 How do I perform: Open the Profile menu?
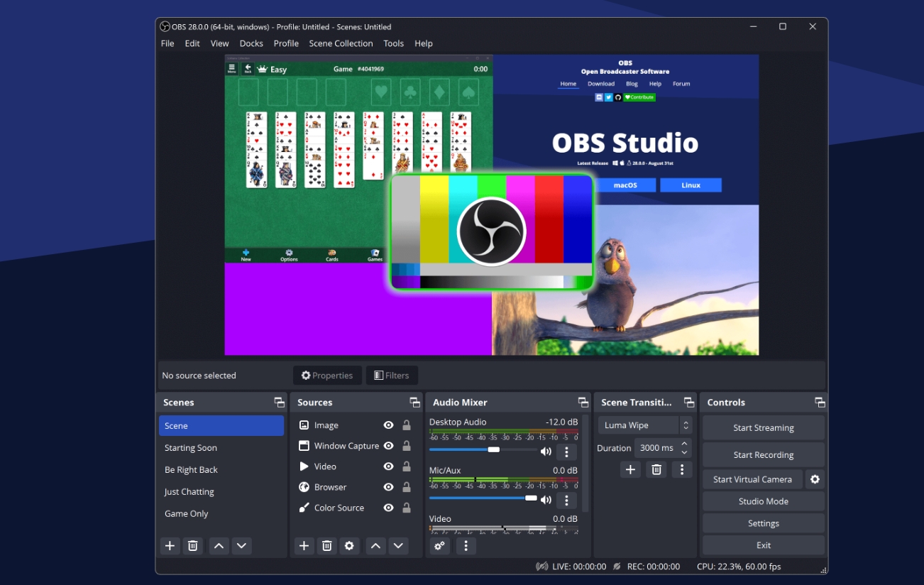point(286,43)
